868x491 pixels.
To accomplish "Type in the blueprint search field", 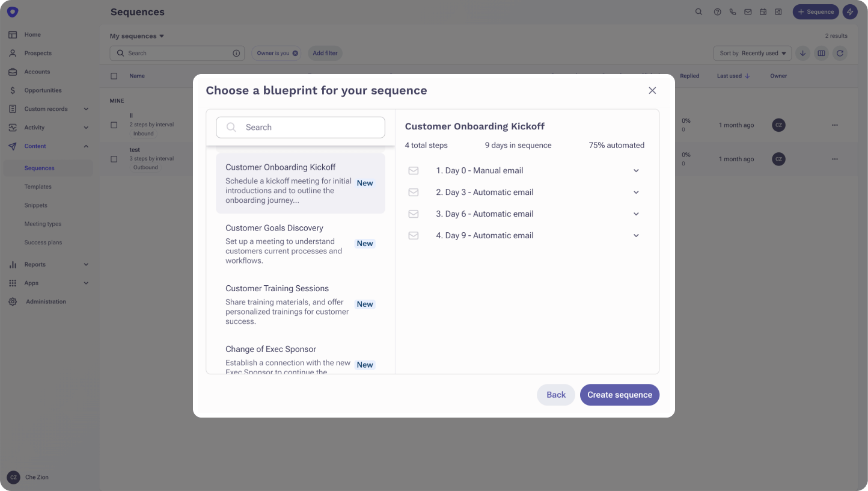I will tap(300, 127).
